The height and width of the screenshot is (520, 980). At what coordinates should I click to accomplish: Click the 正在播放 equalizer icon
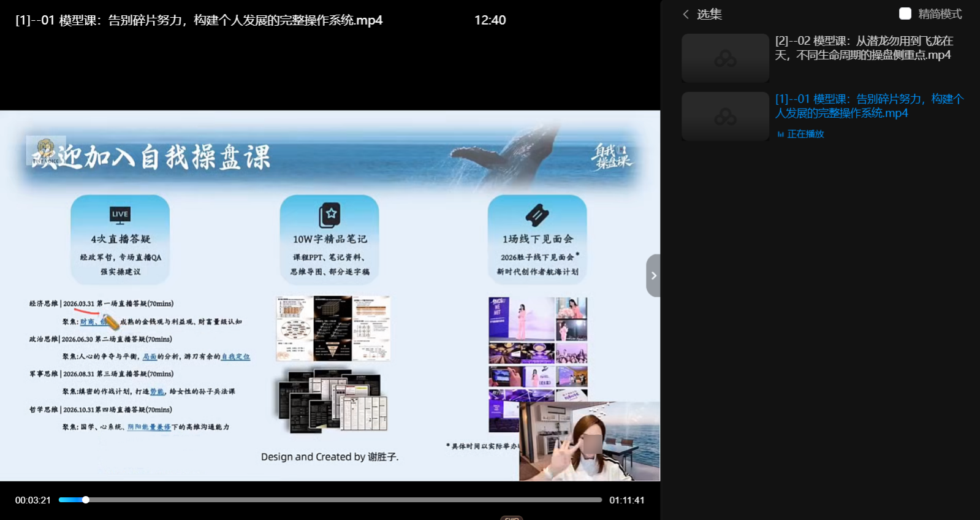click(780, 134)
